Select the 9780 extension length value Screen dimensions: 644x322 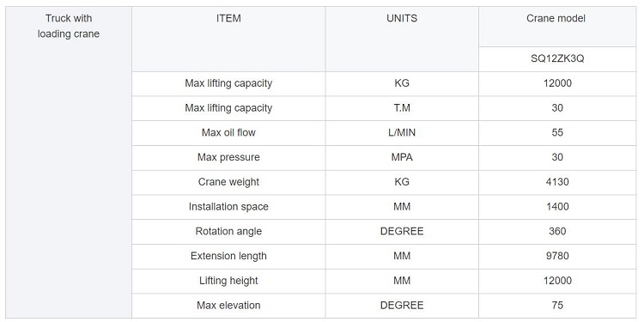tap(557, 256)
